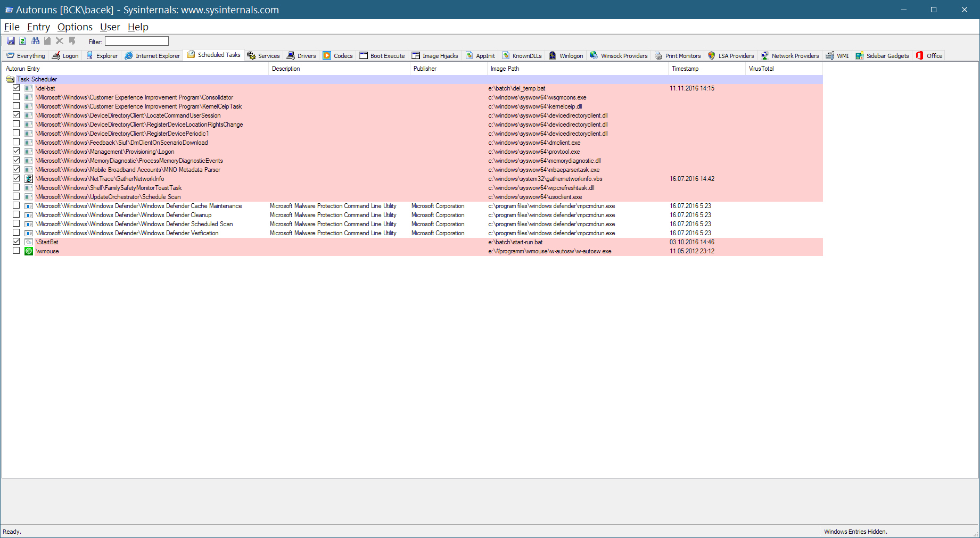Toggle the MNO Metadata Parser checkbox
980x538 pixels.
17,170
